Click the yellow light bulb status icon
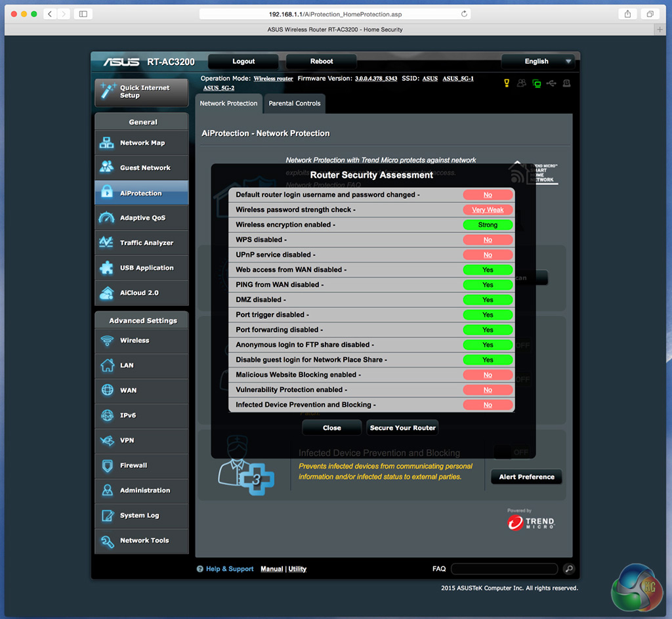This screenshot has width=672, height=619. (507, 83)
